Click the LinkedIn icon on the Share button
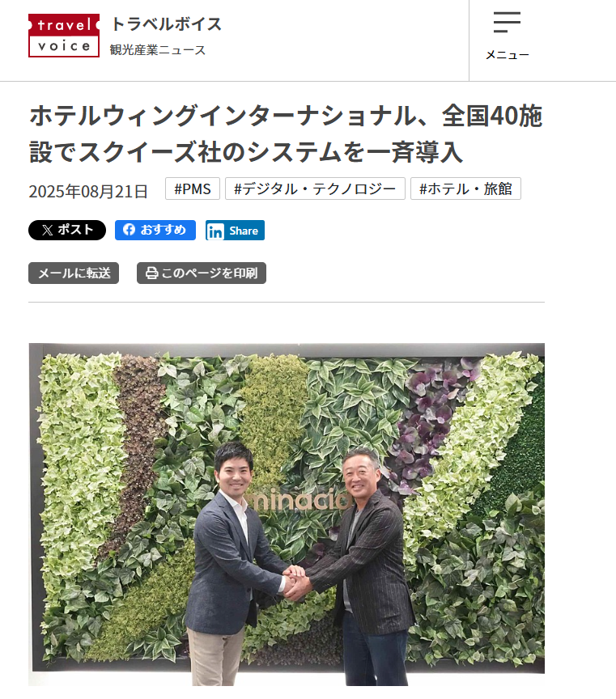 (215, 231)
